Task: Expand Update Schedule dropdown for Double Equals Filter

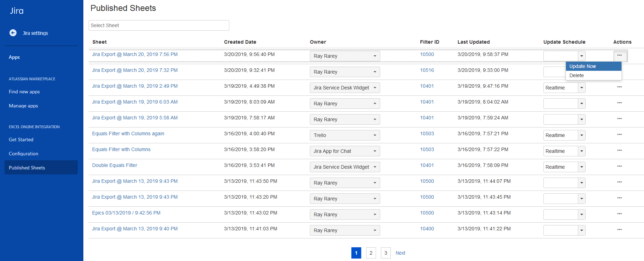Action: click(581, 167)
